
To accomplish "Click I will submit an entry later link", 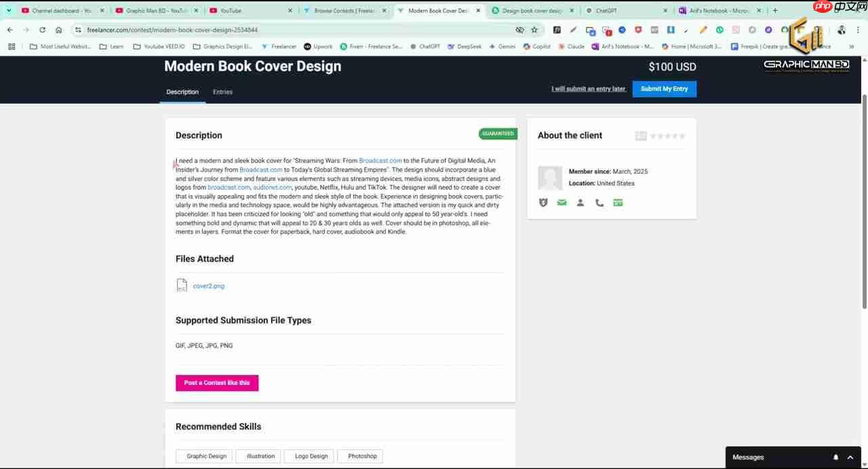I will (589, 89).
